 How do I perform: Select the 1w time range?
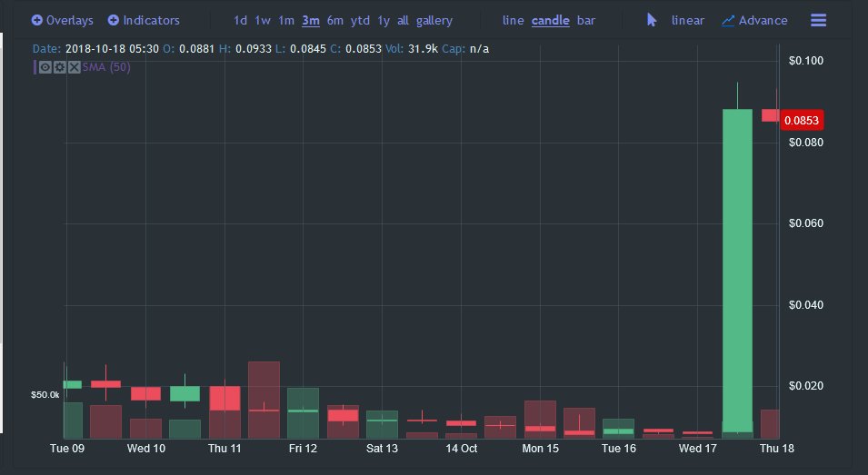263,21
